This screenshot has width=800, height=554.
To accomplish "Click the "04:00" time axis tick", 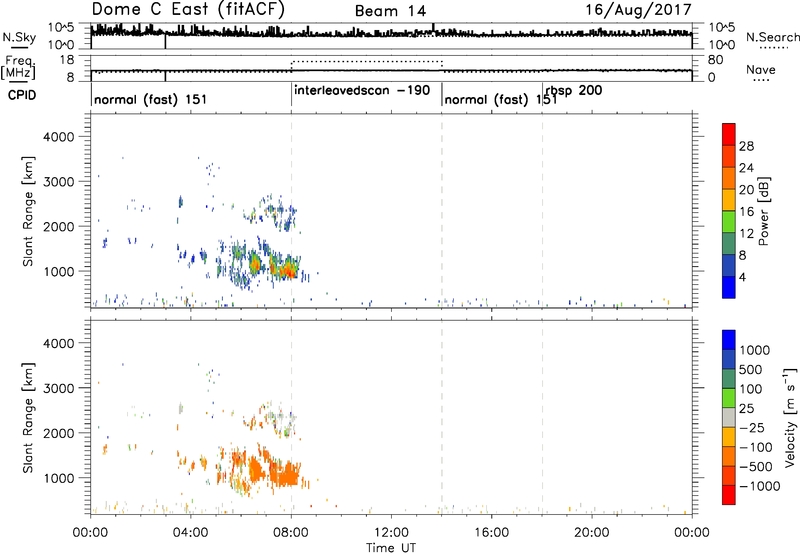I will click(x=190, y=533).
